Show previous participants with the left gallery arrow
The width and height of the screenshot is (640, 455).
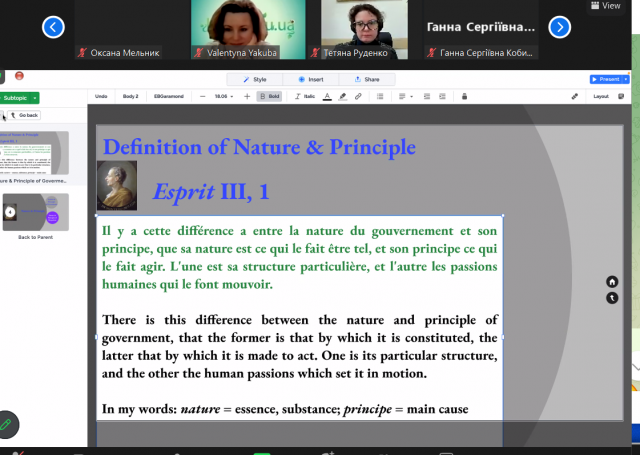coord(53,27)
